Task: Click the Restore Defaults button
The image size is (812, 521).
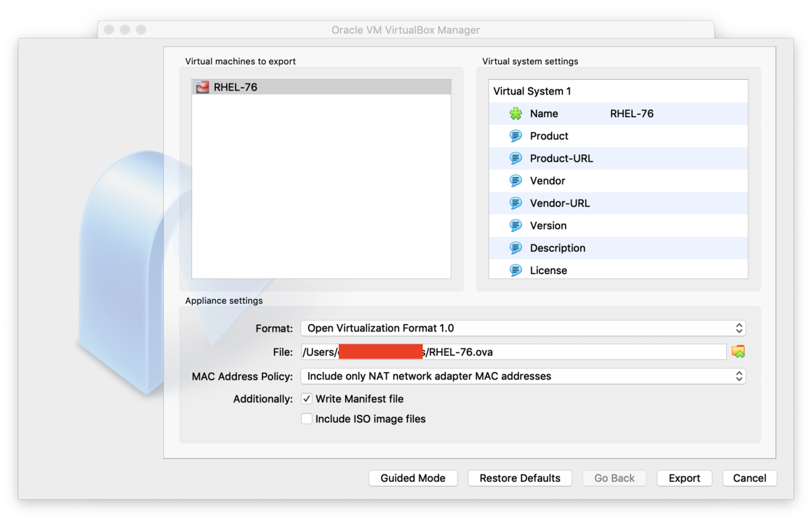Action: (520, 478)
